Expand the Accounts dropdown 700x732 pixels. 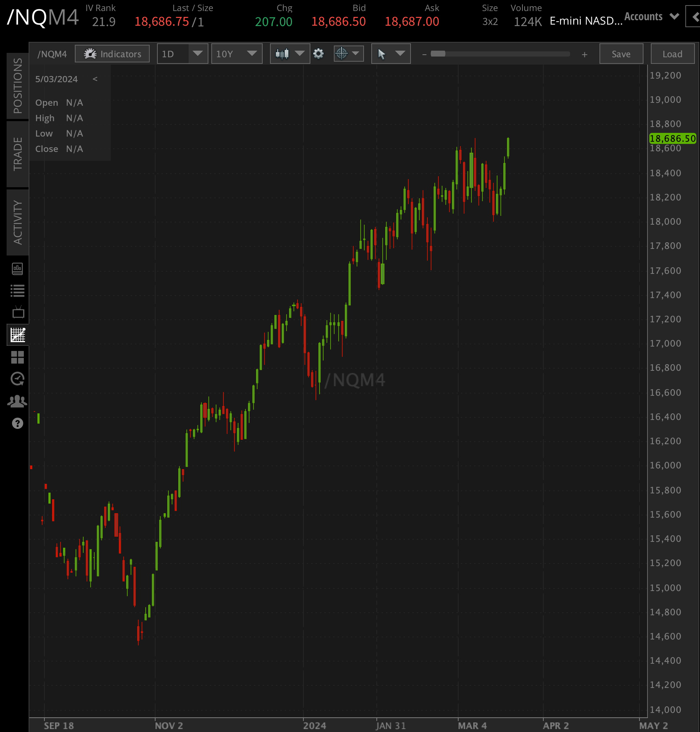click(x=652, y=17)
